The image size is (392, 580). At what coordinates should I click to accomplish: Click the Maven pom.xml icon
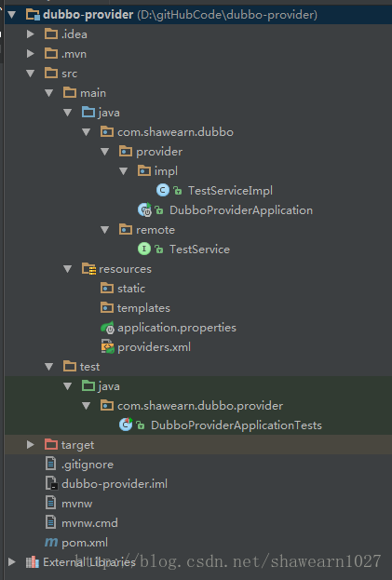pos(51,543)
